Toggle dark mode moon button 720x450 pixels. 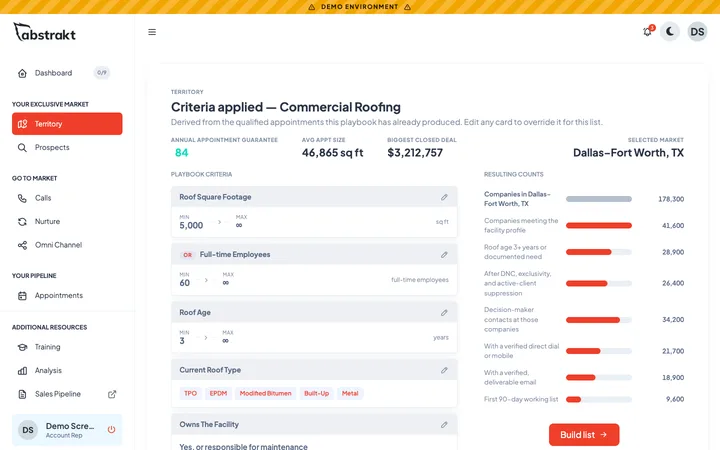click(670, 32)
